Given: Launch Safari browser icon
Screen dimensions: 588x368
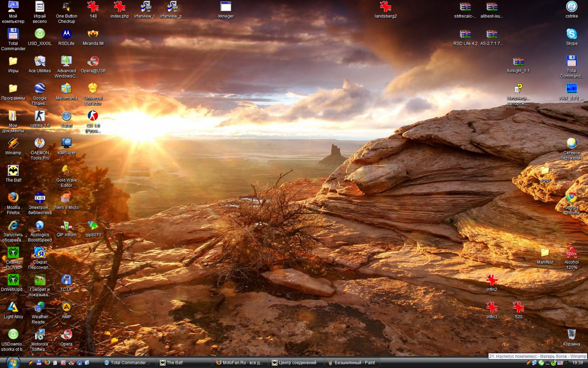Looking at the screenshot, I should (67, 119).
